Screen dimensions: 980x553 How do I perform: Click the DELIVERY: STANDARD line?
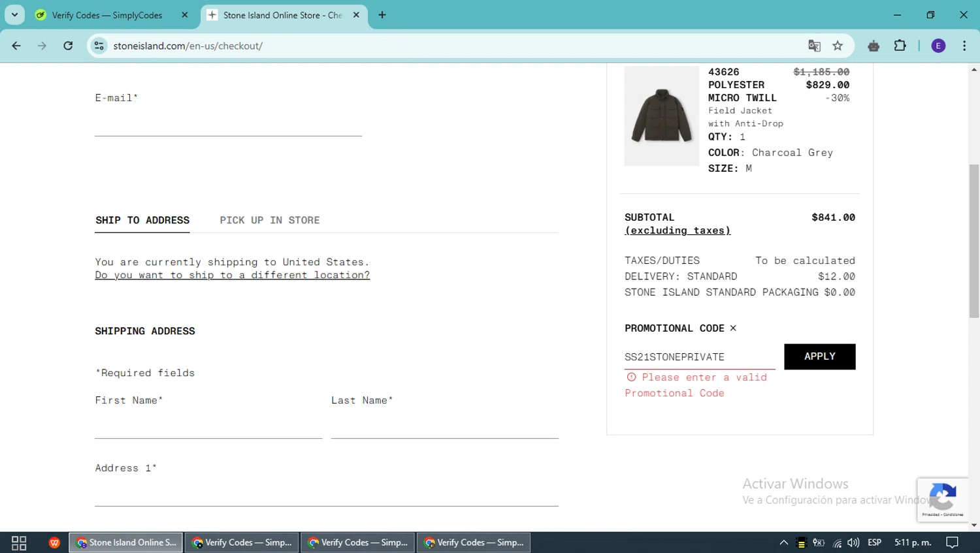[740, 276]
